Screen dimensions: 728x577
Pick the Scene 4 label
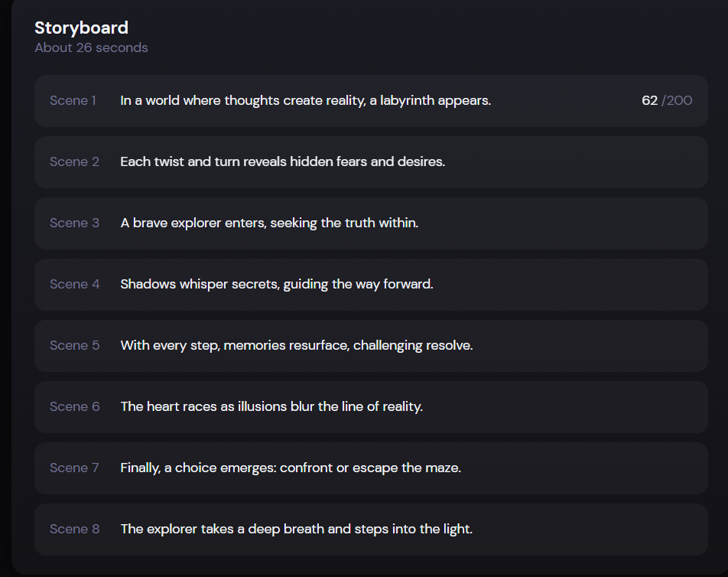[74, 284]
